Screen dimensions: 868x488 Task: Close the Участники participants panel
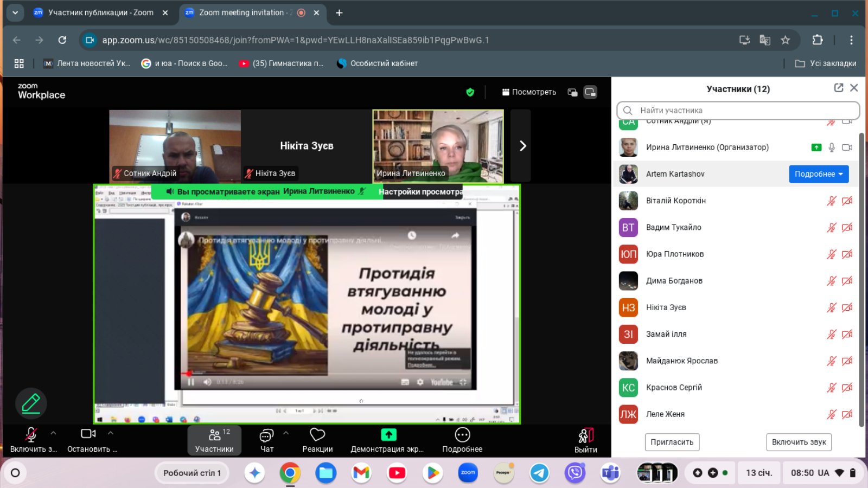point(854,88)
